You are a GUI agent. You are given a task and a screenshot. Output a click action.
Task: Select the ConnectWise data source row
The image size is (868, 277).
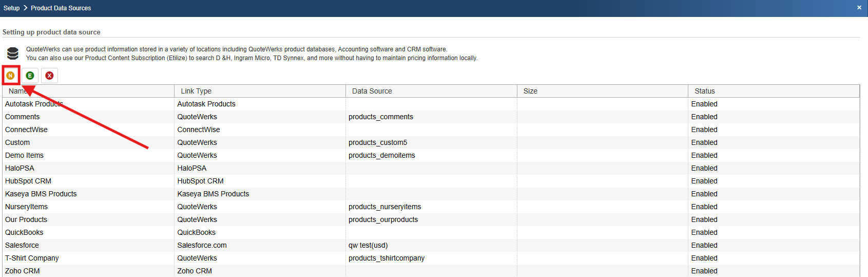click(x=26, y=130)
